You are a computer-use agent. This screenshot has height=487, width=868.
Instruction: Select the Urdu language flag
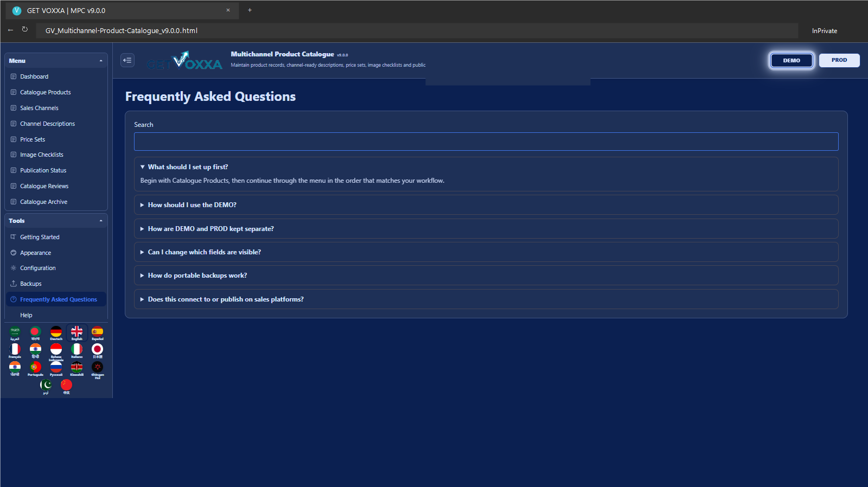click(46, 387)
